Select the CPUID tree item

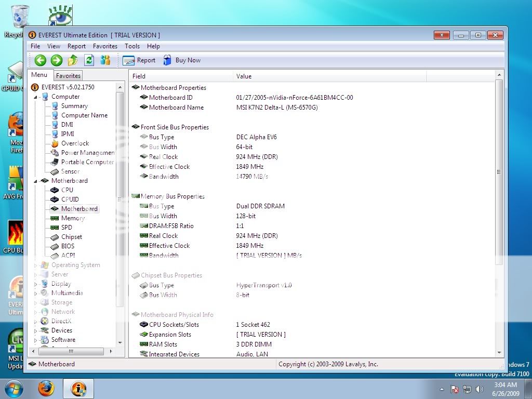70,199
